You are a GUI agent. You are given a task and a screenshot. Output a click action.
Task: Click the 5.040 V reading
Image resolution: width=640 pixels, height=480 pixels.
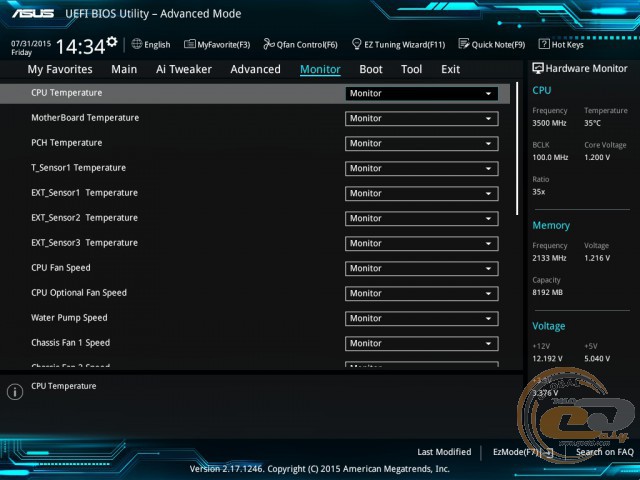[597, 359]
